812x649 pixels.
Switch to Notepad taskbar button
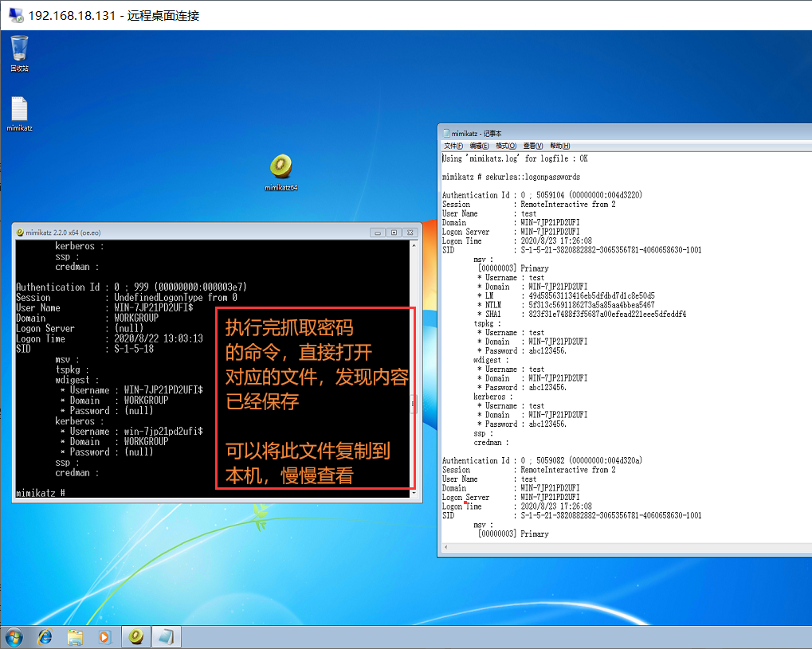coord(167,637)
